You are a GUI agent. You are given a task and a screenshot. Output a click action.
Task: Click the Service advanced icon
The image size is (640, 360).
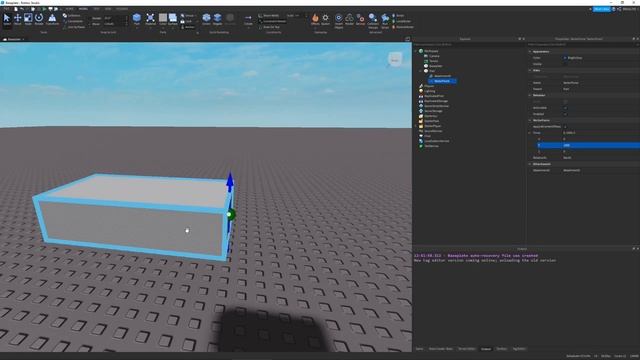pos(360,19)
